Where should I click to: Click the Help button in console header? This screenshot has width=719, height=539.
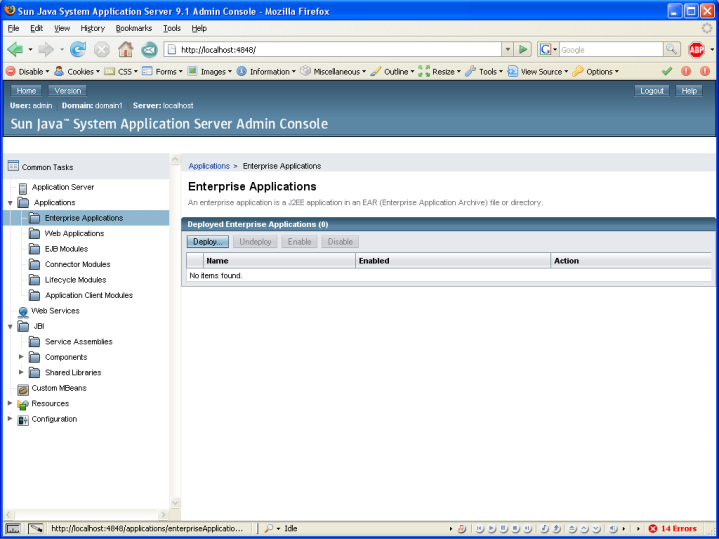(x=689, y=91)
